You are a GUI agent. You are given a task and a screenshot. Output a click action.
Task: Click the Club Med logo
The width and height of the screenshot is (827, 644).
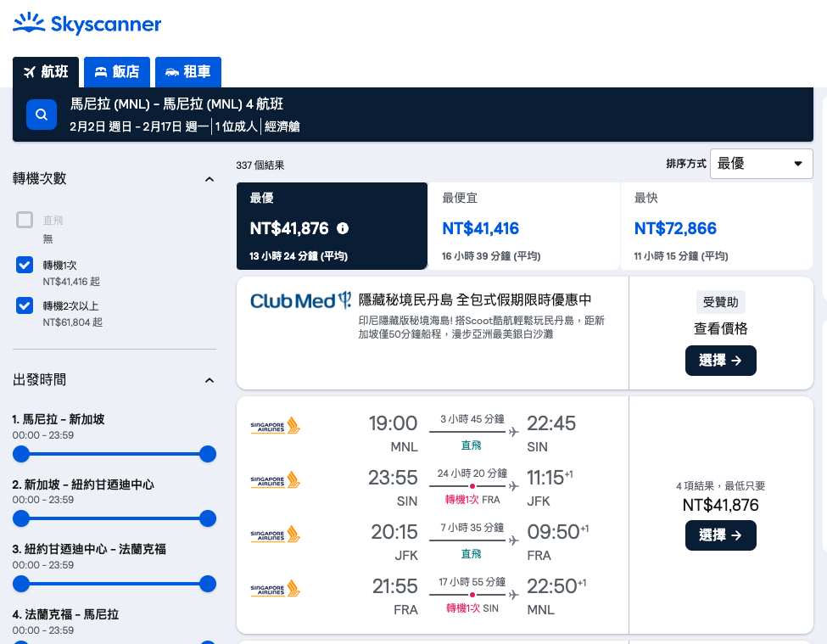pyautogui.click(x=300, y=300)
